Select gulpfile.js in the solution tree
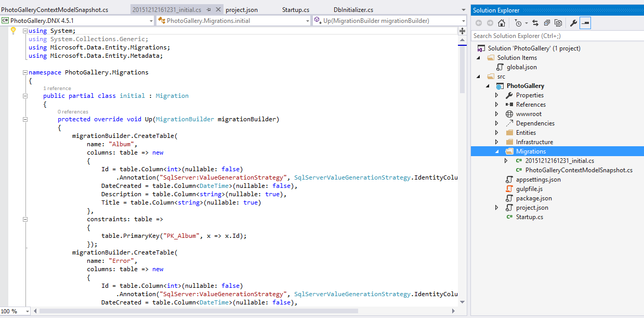The width and height of the screenshot is (644, 318). [529, 189]
